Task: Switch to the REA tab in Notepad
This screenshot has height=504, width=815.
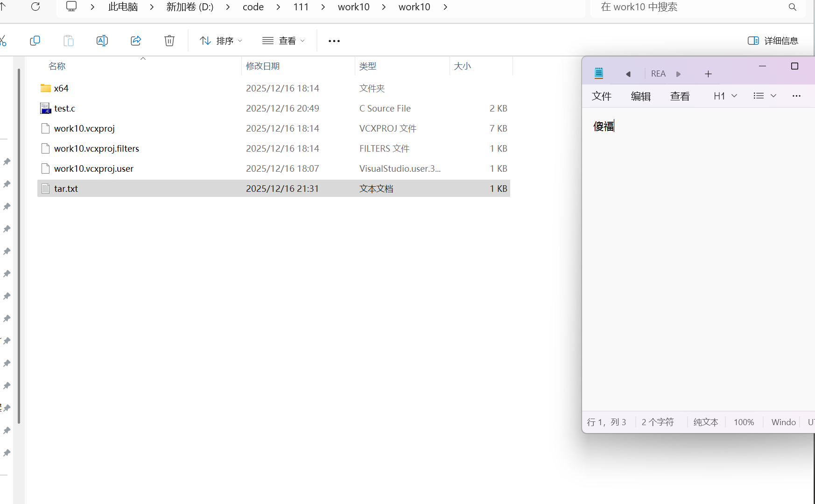Action: (x=658, y=74)
